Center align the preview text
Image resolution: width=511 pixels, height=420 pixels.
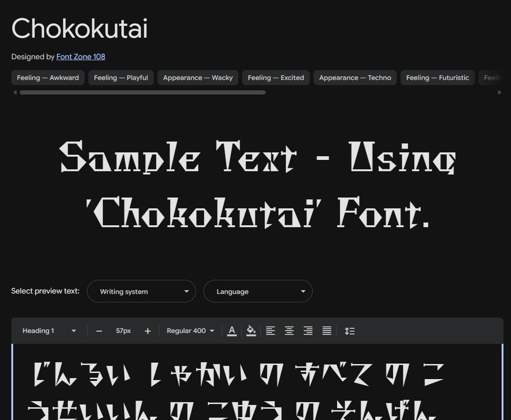290,331
